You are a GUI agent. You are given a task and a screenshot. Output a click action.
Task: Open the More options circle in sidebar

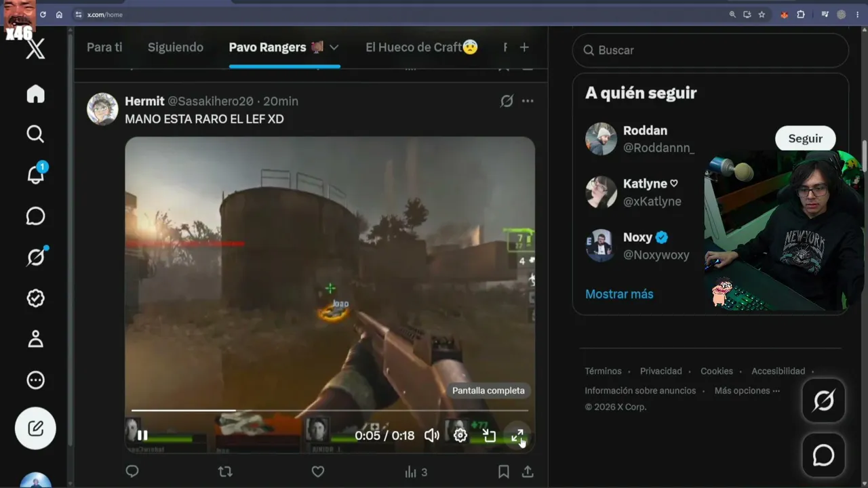coord(35,380)
